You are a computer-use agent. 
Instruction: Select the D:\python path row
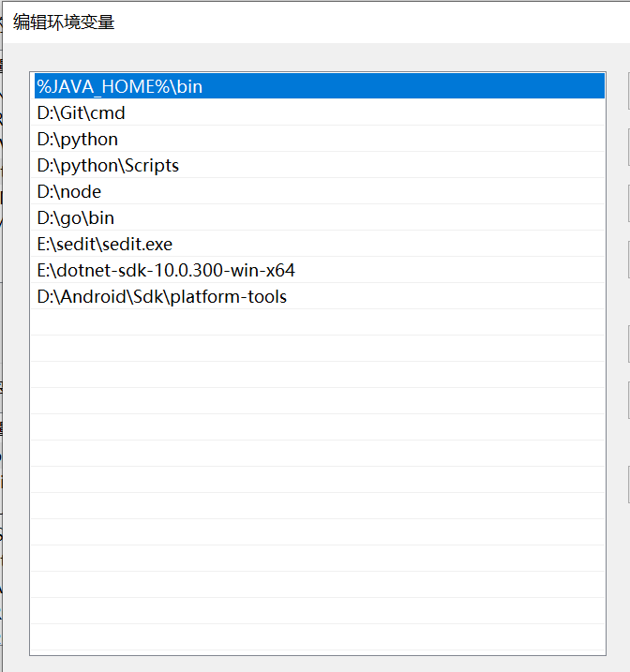(x=318, y=139)
